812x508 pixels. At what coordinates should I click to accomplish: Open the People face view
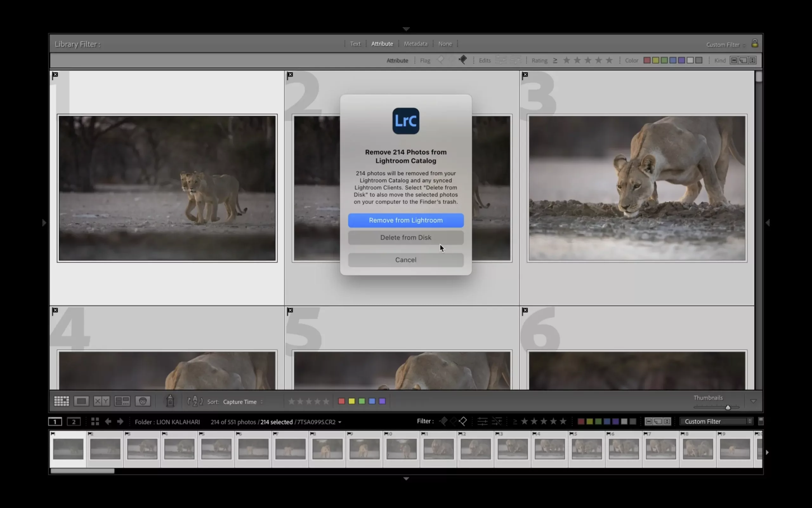(143, 401)
